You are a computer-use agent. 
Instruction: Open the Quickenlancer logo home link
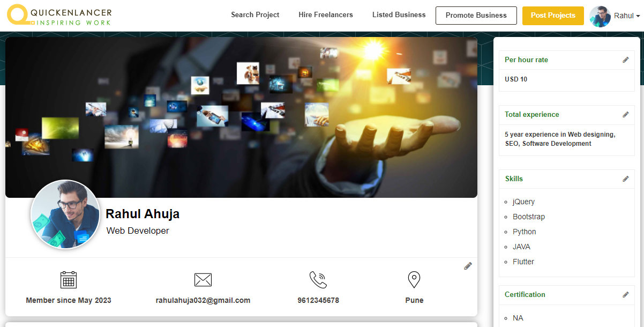(x=59, y=16)
